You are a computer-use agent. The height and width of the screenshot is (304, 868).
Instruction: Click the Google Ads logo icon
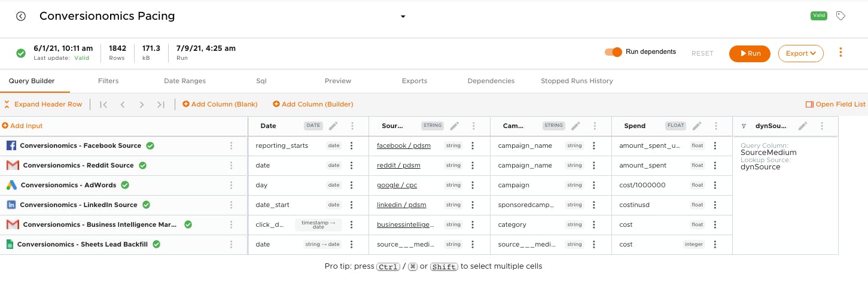11,185
